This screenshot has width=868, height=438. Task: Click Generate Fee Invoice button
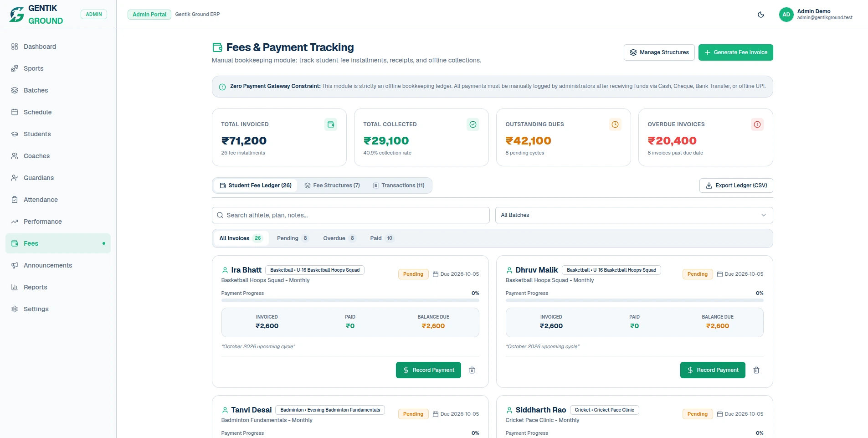[x=735, y=52]
